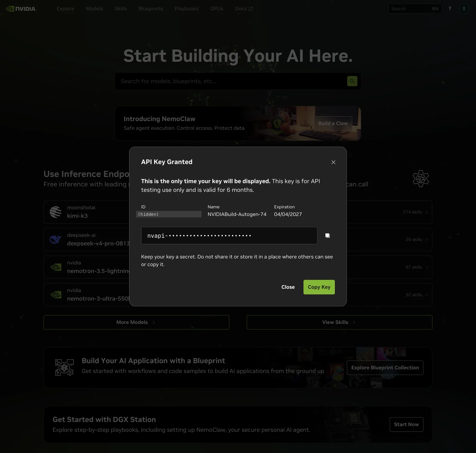Go to the Models page
476x453 pixels.
pos(95,9)
